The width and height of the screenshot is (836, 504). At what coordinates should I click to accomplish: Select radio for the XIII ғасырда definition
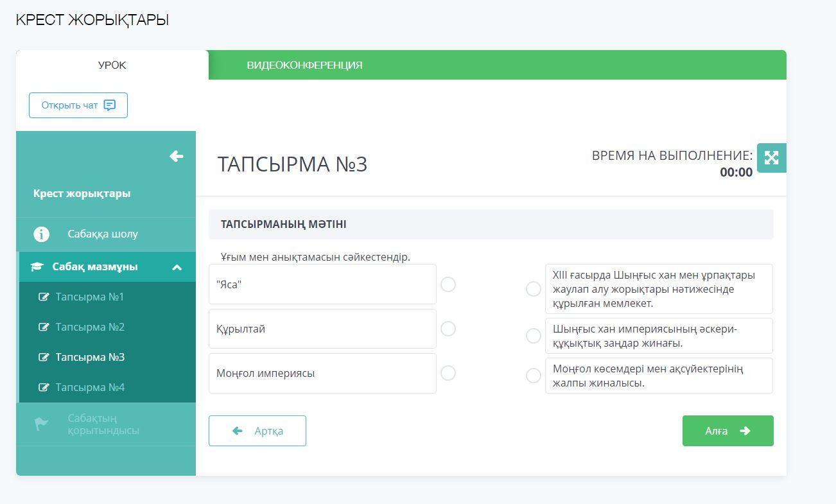pyautogui.click(x=533, y=289)
